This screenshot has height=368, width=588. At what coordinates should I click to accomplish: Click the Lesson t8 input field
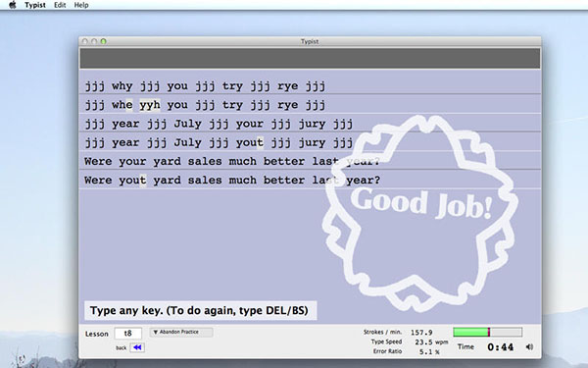click(x=127, y=333)
